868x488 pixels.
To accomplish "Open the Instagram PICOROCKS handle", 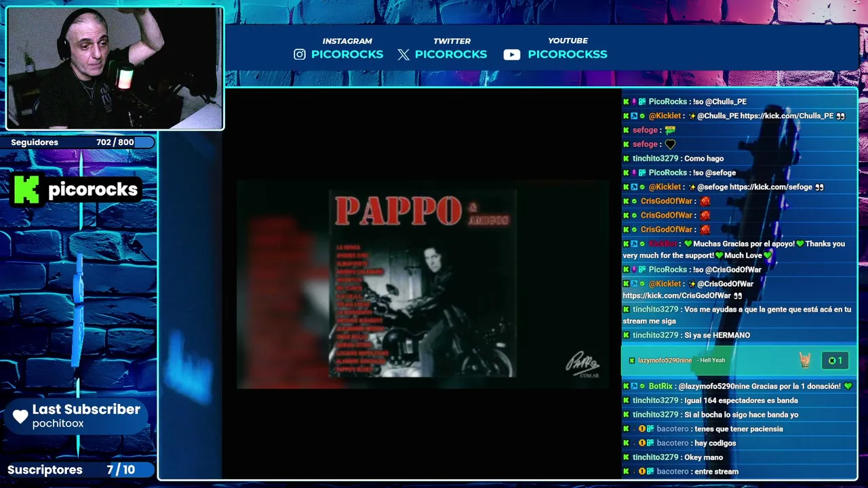I will tap(347, 54).
